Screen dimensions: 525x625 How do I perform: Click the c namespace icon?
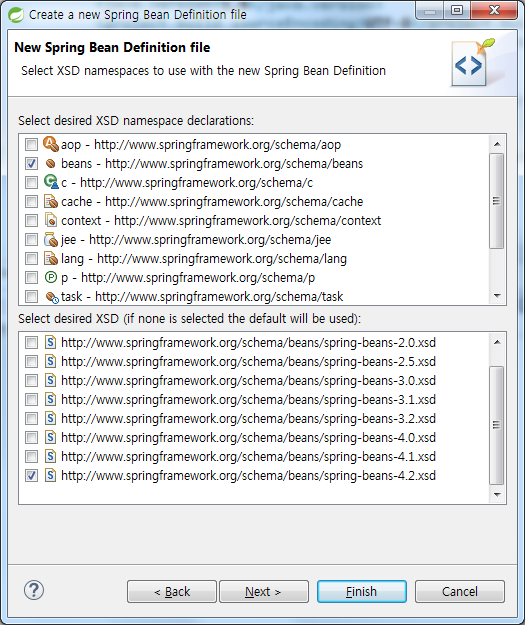(51, 182)
